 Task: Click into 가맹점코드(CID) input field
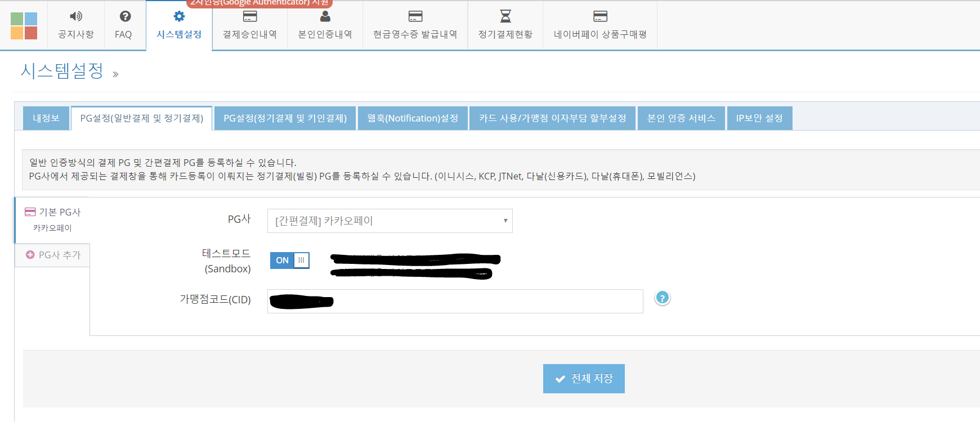point(455,301)
